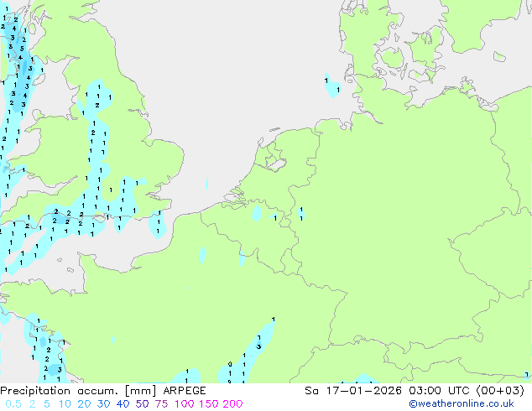Select the 75 mm legend value
The height and width of the screenshot is (411, 532).
tap(161, 404)
